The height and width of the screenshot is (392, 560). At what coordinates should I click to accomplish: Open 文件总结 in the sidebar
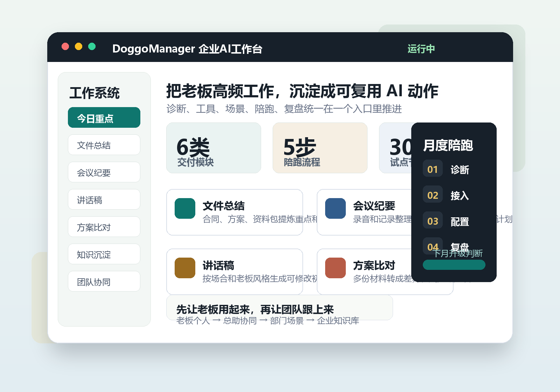point(104,145)
